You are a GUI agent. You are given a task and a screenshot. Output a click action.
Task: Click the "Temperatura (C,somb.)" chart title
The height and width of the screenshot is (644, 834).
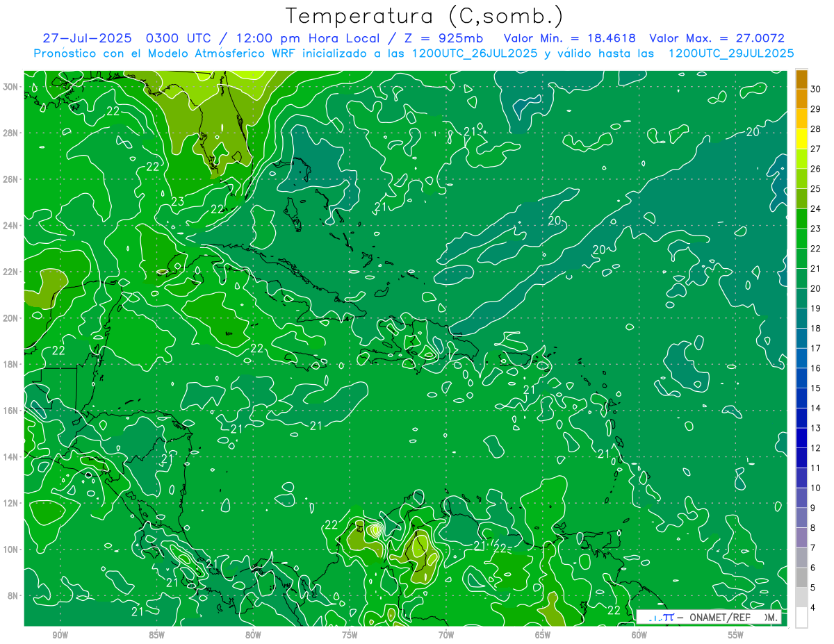[x=424, y=16]
